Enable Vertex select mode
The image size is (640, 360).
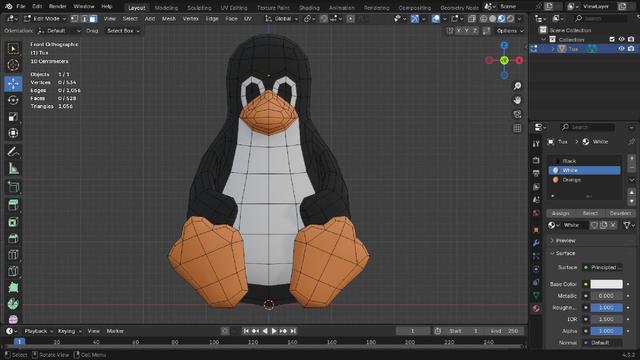pyautogui.click(x=74, y=19)
